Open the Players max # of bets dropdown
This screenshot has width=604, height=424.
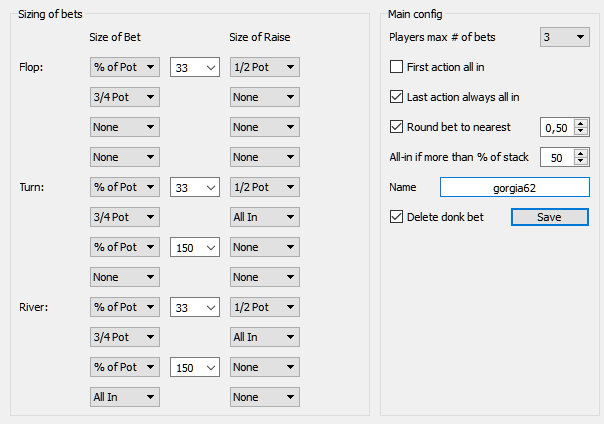pos(564,37)
